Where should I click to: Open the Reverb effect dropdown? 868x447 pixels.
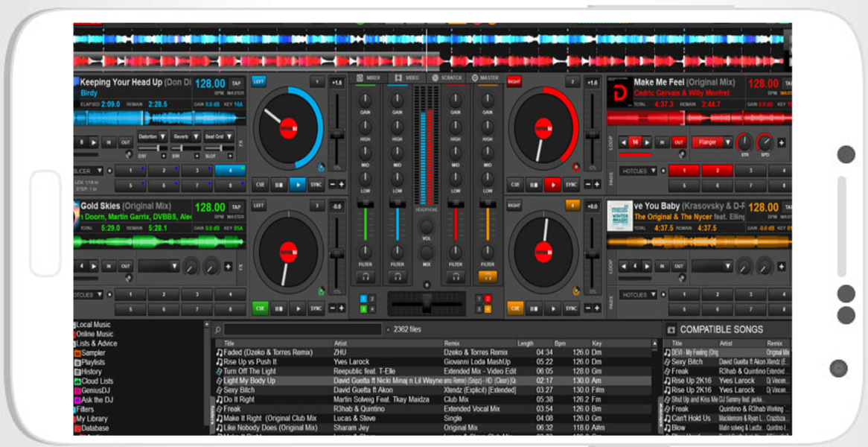185,136
